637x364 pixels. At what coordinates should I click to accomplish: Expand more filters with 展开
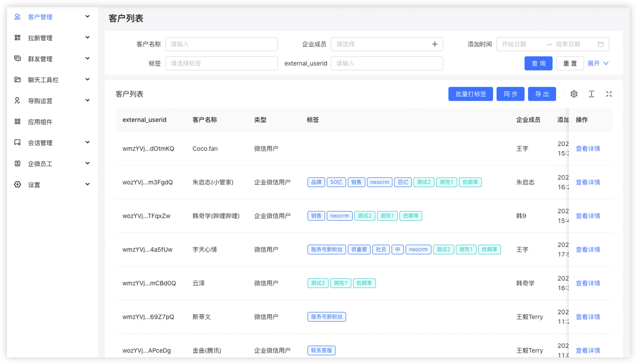(x=598, y=63)
